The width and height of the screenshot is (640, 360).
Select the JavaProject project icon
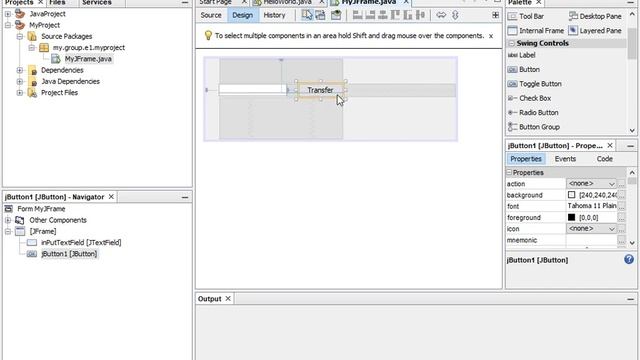pyautogui.click(x=20, y=14)
